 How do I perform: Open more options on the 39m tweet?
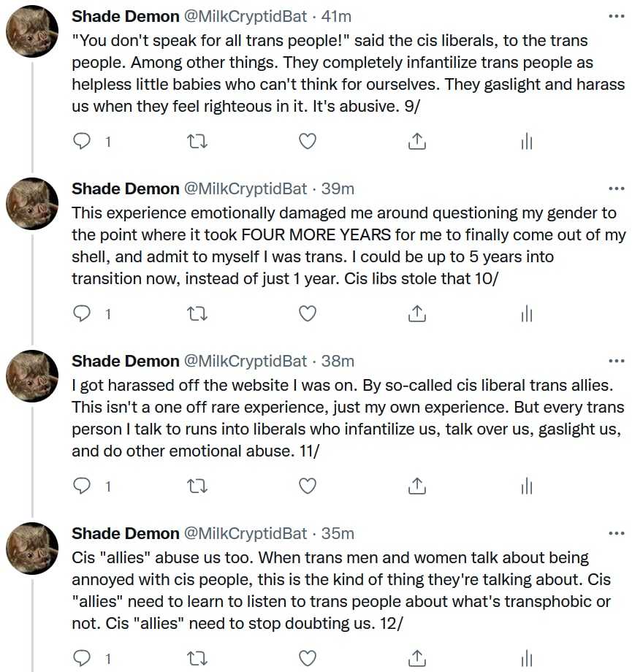(616, 188)
